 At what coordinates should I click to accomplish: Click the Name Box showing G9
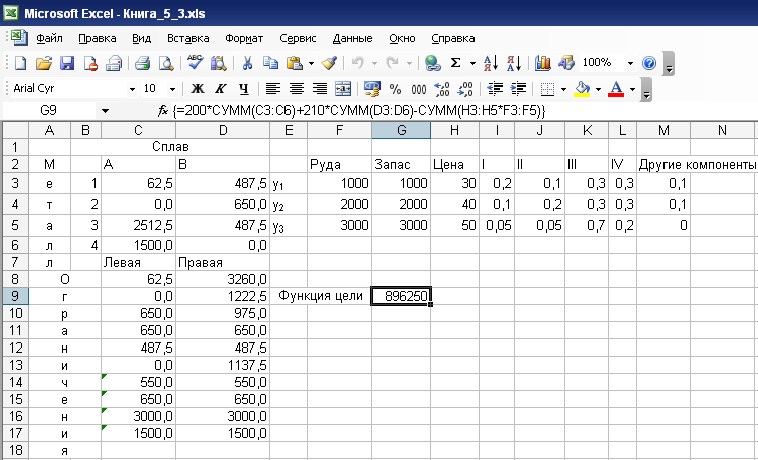[x=49, y=111]
